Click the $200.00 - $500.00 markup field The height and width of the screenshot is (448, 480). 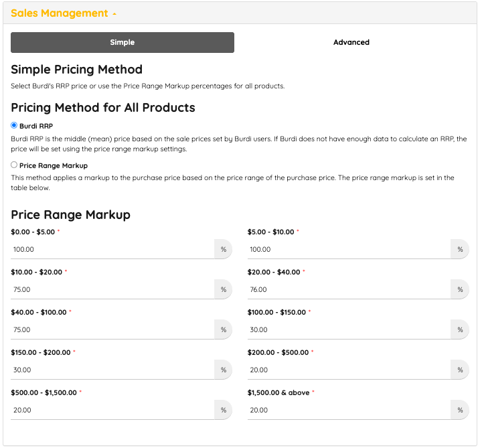coord(349,370)
